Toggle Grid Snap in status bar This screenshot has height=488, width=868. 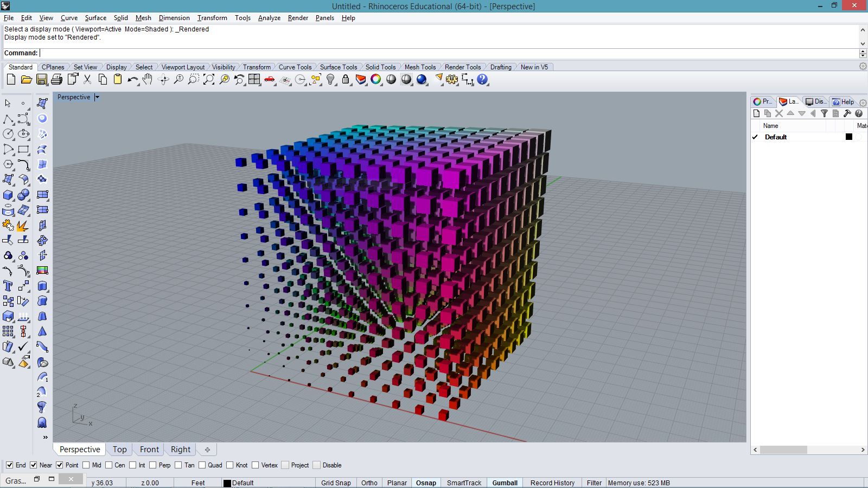(336, 483)
